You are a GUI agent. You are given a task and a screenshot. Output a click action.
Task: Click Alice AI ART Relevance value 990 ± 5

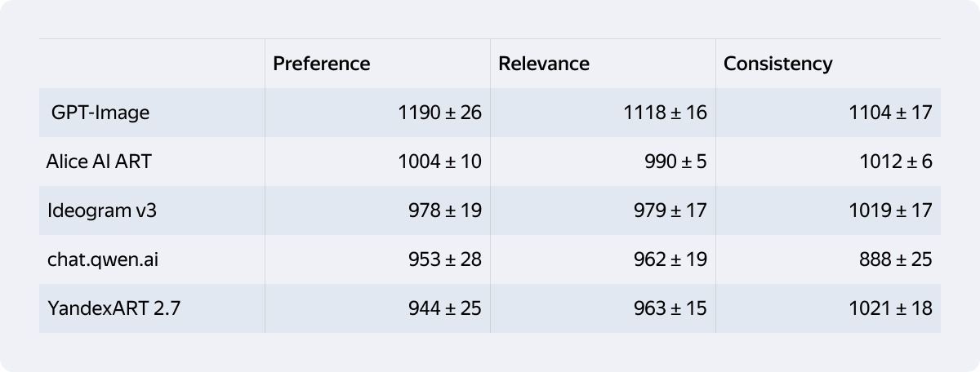(x=675, y=162)
